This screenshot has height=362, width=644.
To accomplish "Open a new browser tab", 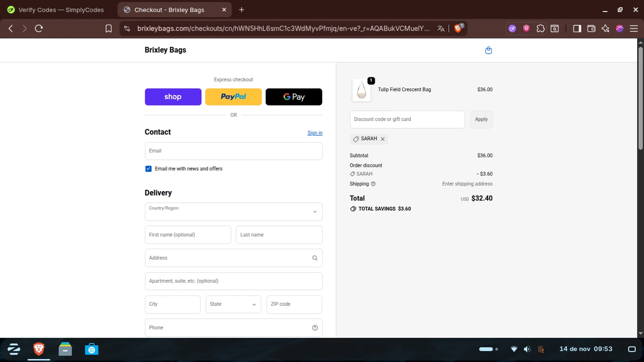I will [x=242, y=9].
